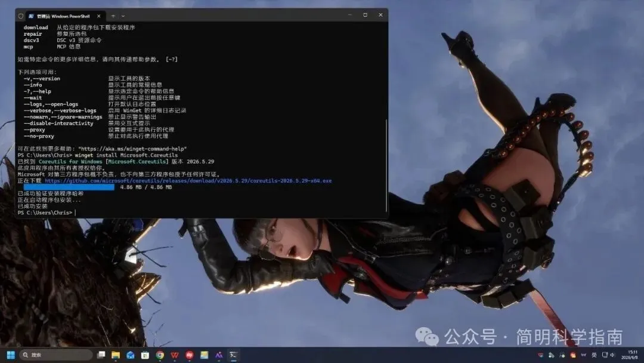
Task: Launch Google Chrome from the taskbar
Action: tap(160, 355)
